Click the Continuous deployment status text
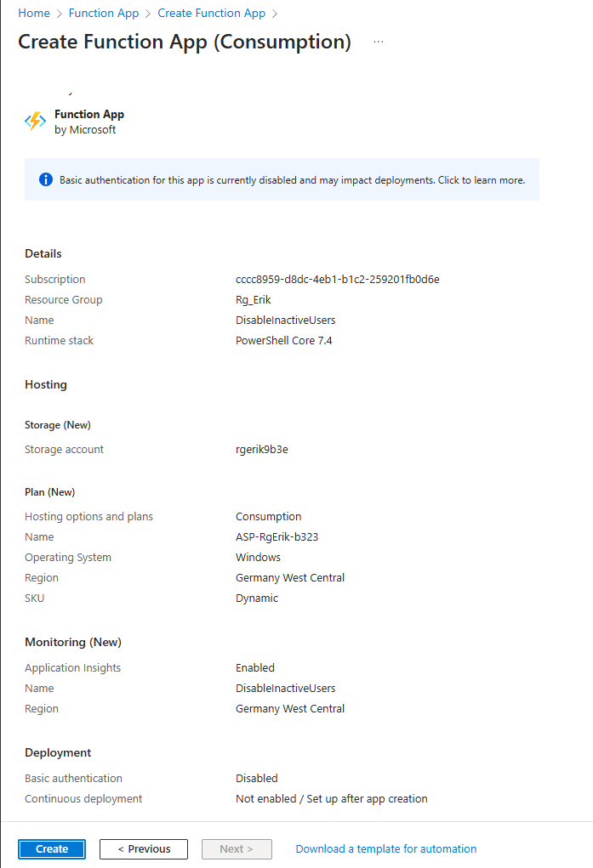This screenshot has width=593, height=868. tap(331, 799)
